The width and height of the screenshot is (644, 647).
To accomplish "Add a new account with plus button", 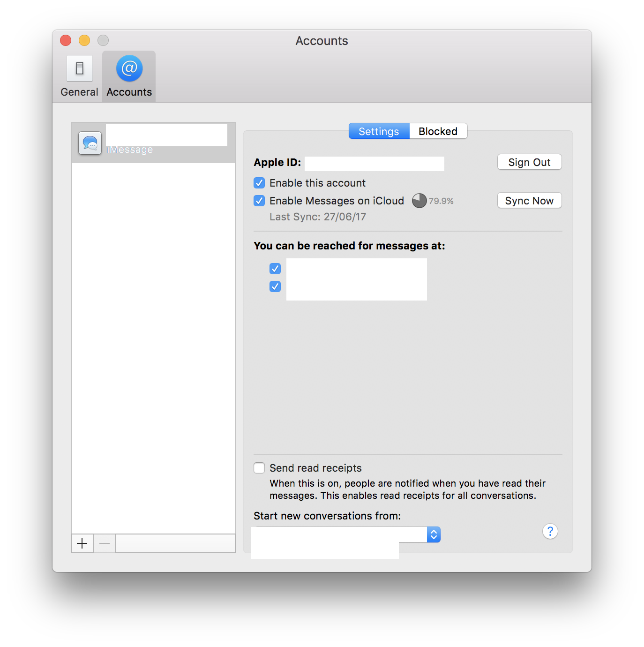I will (82, 543).
